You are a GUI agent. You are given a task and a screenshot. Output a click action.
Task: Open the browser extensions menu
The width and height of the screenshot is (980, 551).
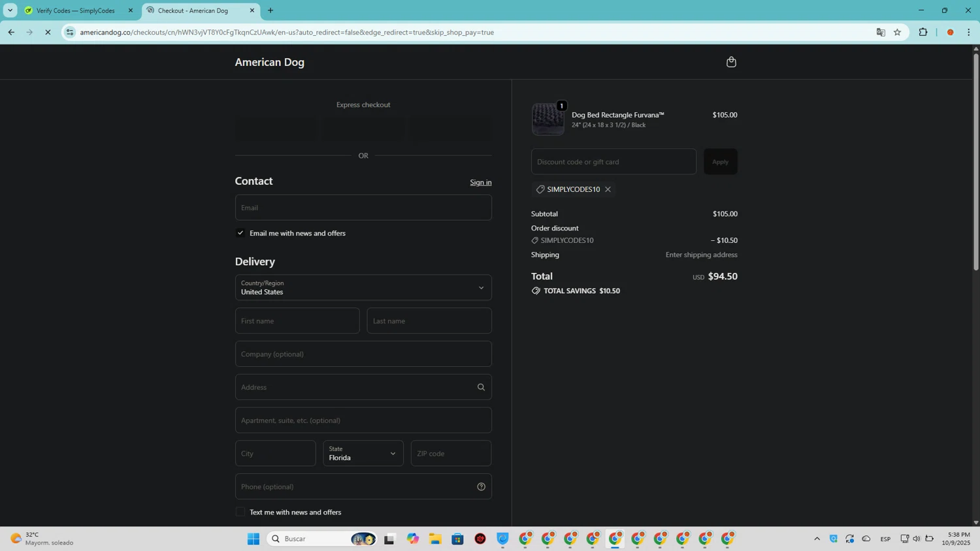pyautogui.click(x=923, y=32)
